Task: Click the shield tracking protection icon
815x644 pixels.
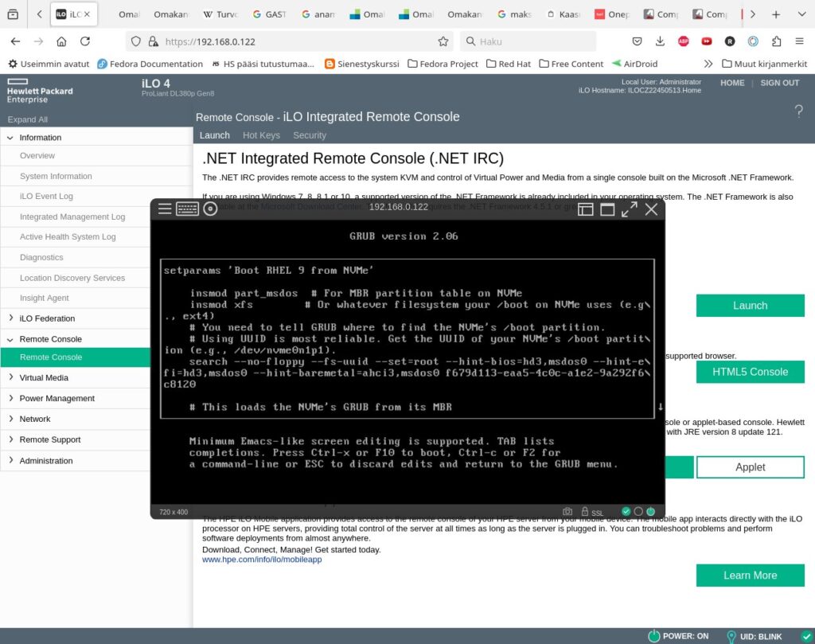Action: (x=135, y=41)
